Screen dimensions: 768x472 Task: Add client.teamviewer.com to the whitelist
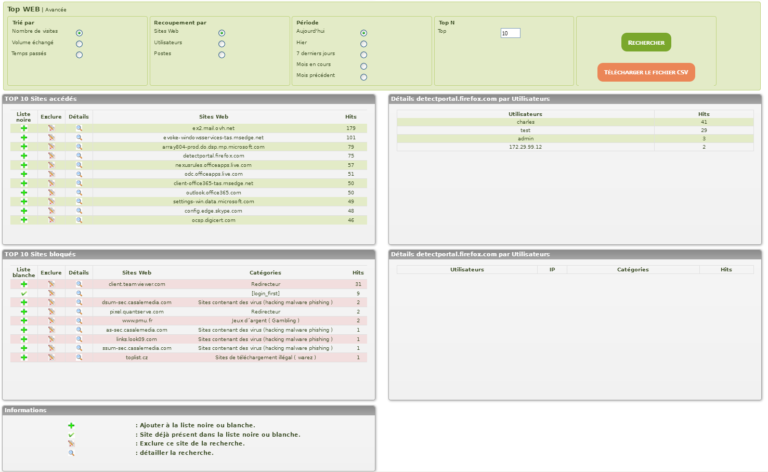(x=24, y=284)
